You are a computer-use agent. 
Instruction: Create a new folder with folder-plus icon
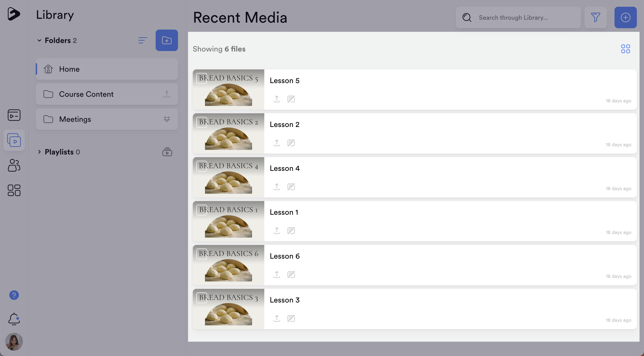click(x=167, y=40)
